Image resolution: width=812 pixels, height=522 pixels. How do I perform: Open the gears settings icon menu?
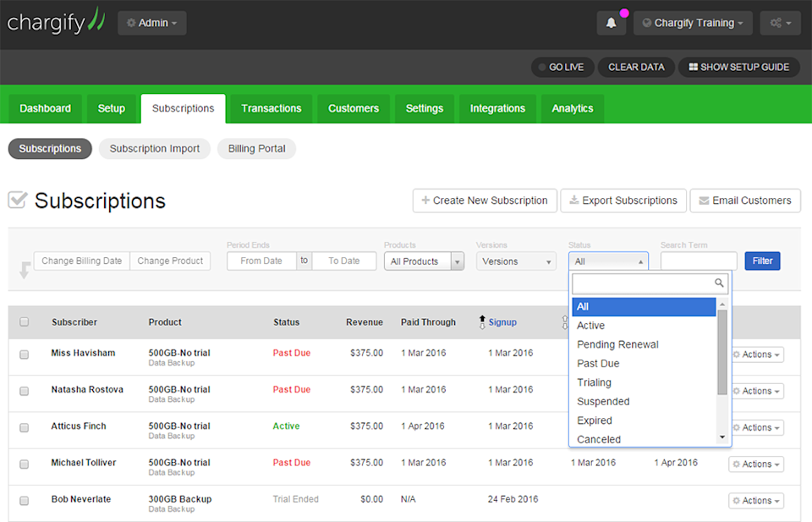coord(781,24)
